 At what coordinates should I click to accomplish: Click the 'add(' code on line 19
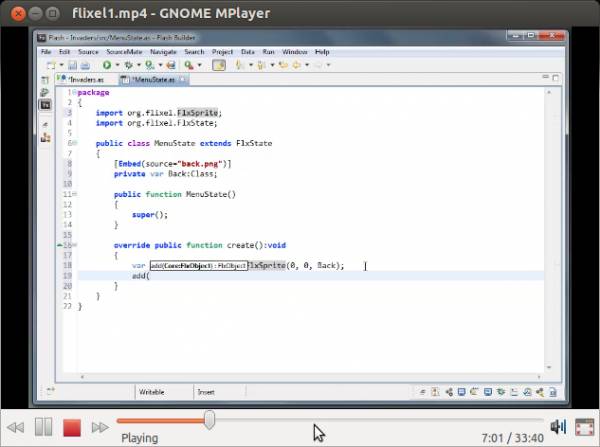[x=141, y=276]
